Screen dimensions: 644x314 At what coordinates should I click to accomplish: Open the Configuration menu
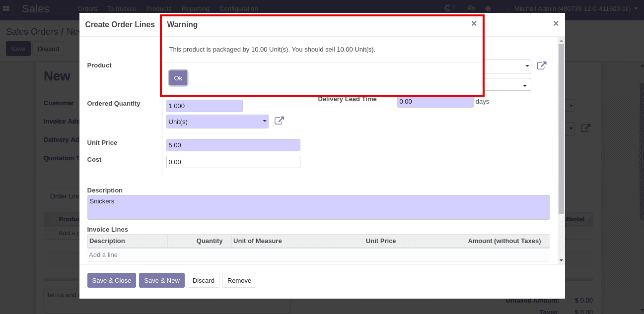click(238, 8)
